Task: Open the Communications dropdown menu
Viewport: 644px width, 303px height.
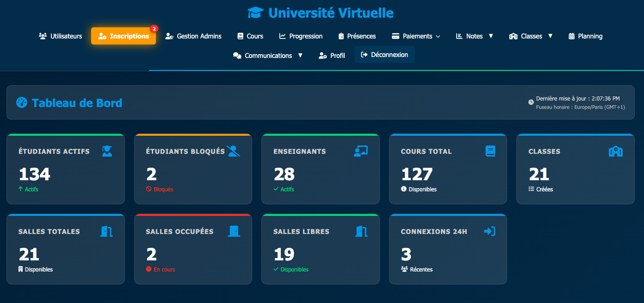Action: point(268,56)
